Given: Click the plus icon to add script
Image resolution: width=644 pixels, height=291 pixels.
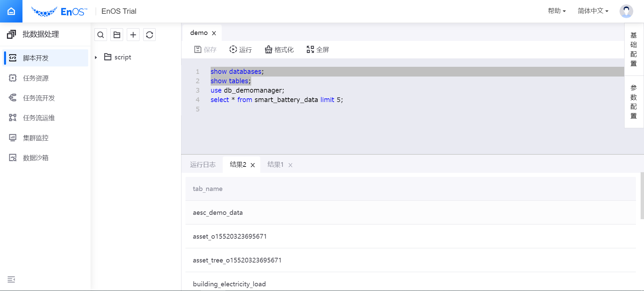Looking at the screenshot, I should pyautogui.click(x=133, y=35).
